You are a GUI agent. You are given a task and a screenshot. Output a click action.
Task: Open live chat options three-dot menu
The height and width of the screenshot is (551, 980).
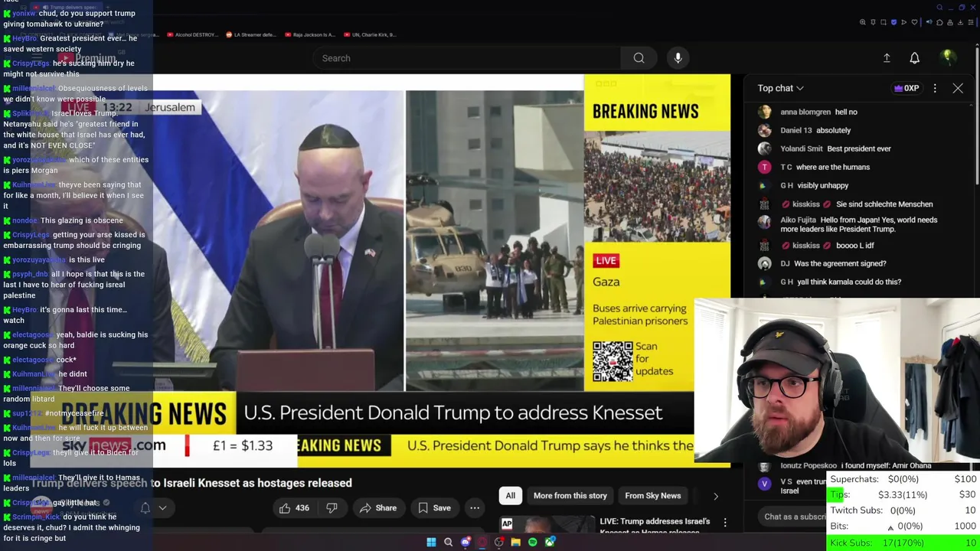click(x=935, y=88)
